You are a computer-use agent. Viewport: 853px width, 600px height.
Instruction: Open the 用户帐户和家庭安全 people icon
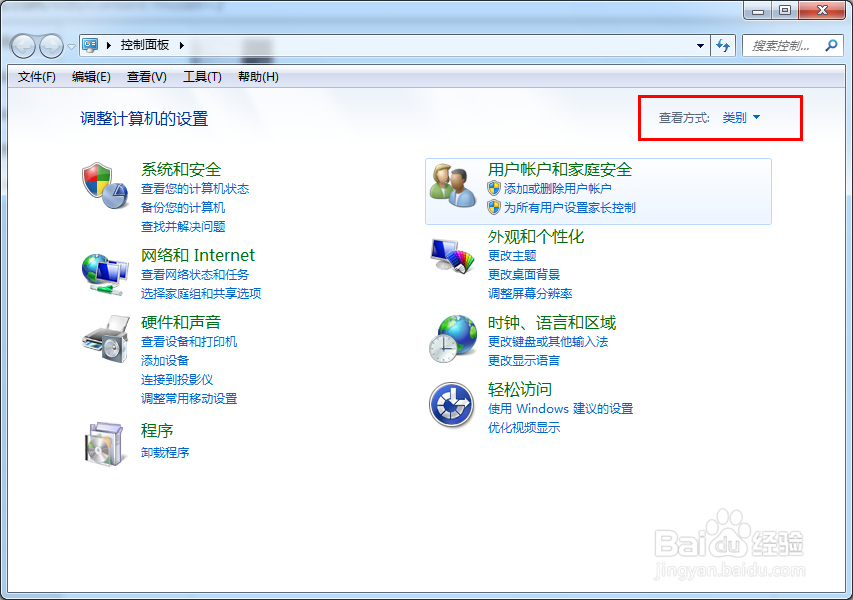pos(453,185)
